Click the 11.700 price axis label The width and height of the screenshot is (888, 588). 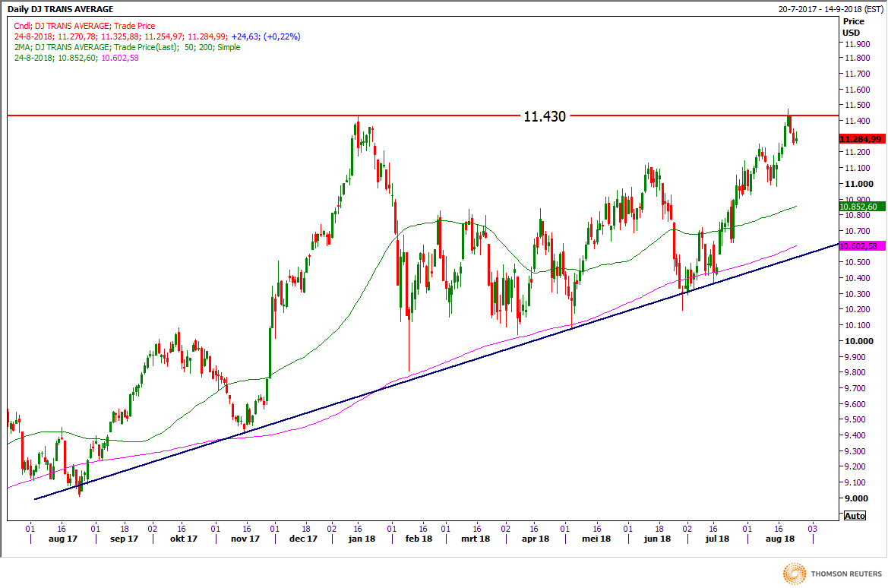click(x=858, y=74)
